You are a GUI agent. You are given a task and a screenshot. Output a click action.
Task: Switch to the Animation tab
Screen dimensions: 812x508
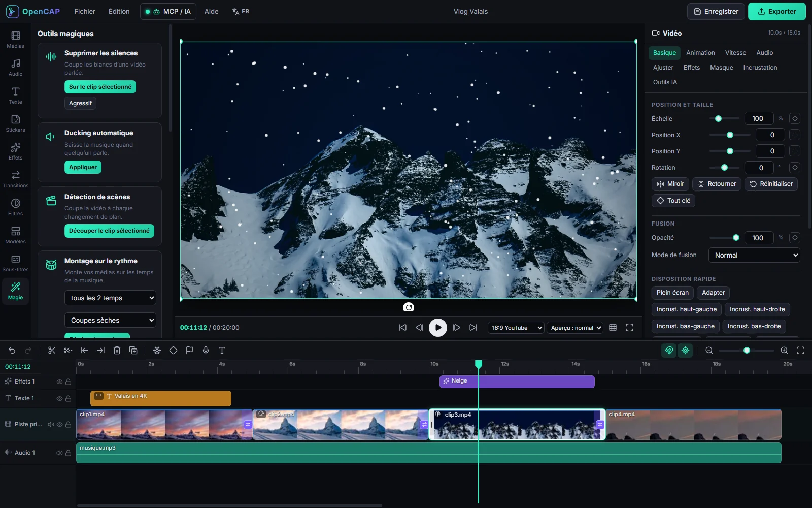click(x=700, y=53)
